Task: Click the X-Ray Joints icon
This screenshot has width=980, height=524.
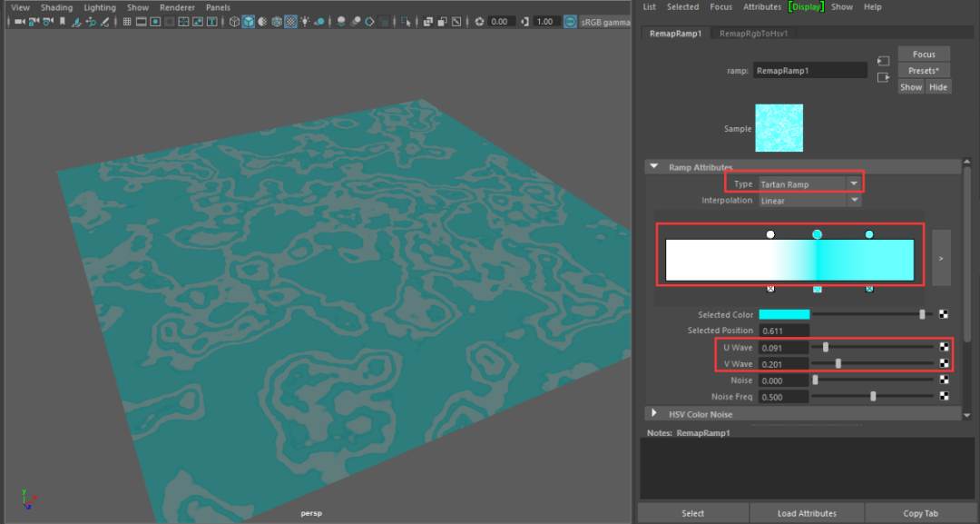Action: pos(456,22)
